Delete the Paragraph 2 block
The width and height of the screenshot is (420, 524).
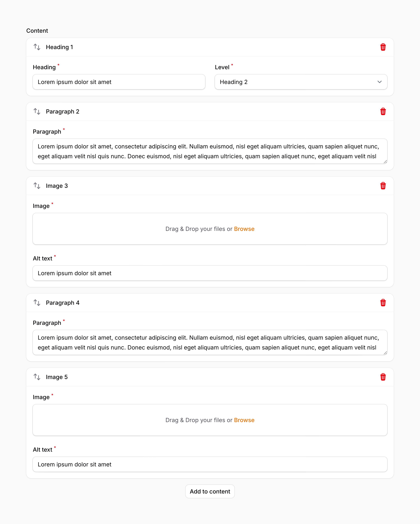pos(383,112)
